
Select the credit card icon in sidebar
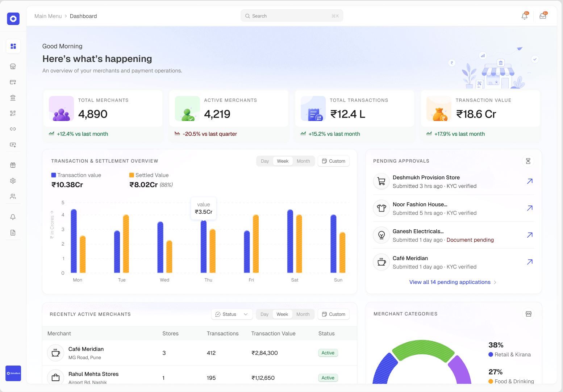pyautogui.click(x=13, y=82)
